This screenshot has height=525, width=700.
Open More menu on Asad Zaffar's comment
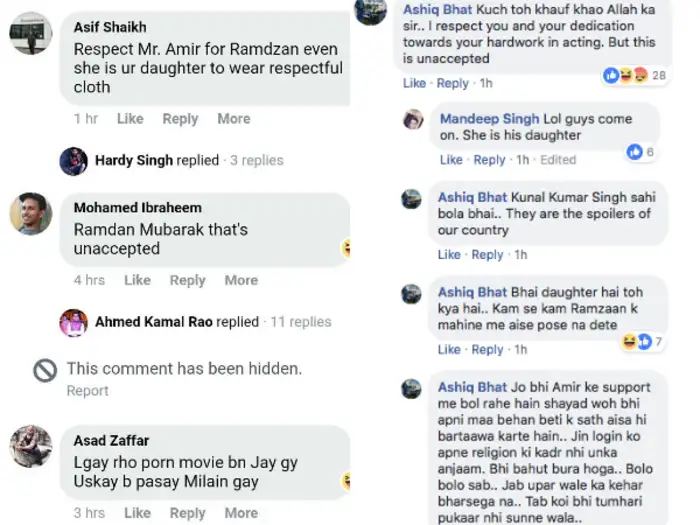coord(241,513)
